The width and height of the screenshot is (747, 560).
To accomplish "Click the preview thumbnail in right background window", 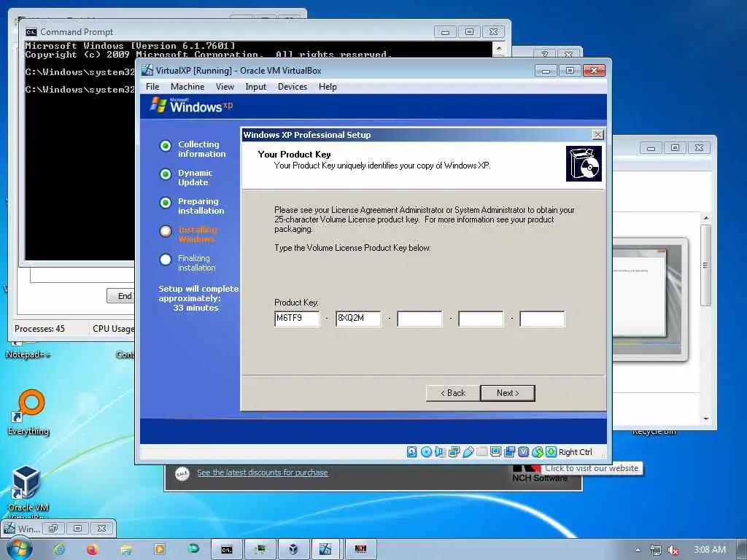I will point(650,300).
